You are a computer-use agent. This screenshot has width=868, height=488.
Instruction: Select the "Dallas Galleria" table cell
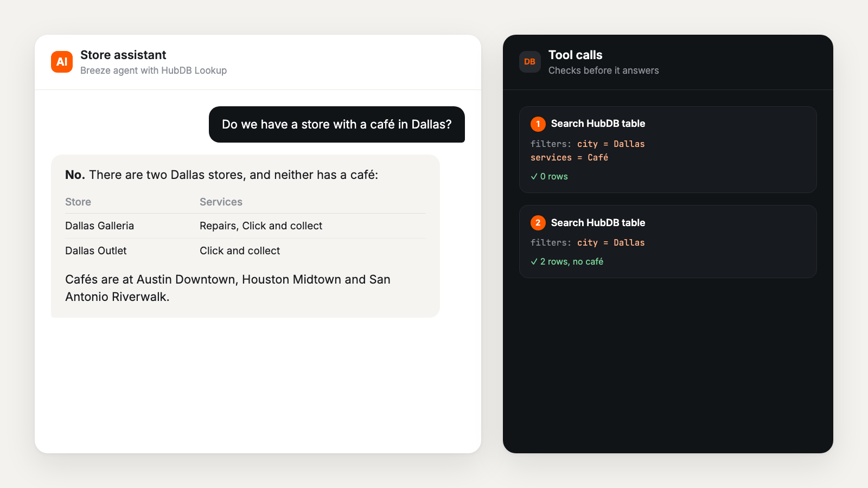click(99, 226)
